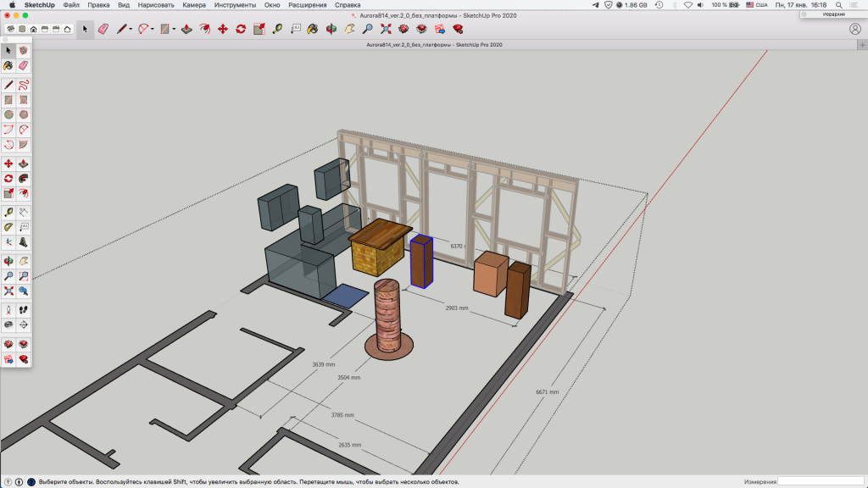The image size is (868, 488).
Task: Expand the Arc tool dropdown arrow
Action: coord(152,29)
